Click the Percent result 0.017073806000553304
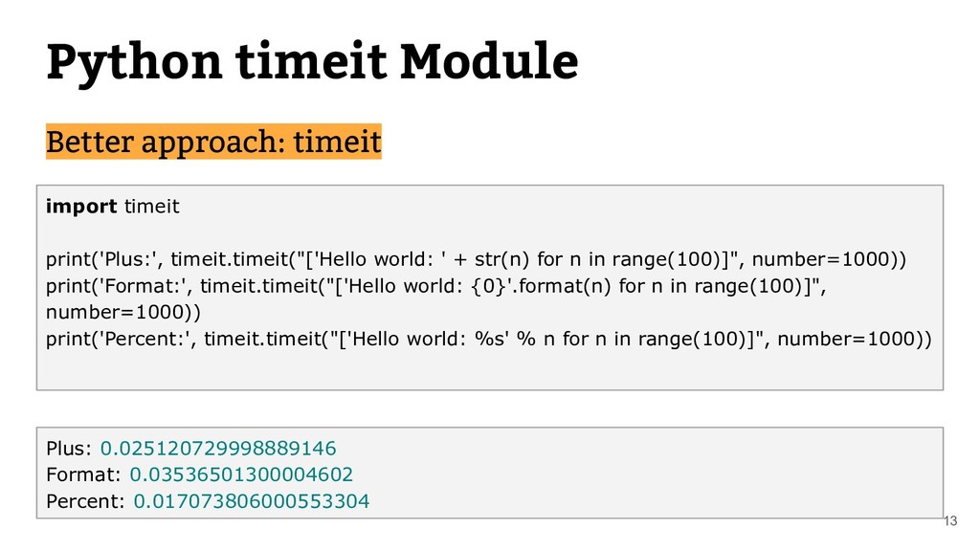The image size is (980, 551). (x=251, y=500)
